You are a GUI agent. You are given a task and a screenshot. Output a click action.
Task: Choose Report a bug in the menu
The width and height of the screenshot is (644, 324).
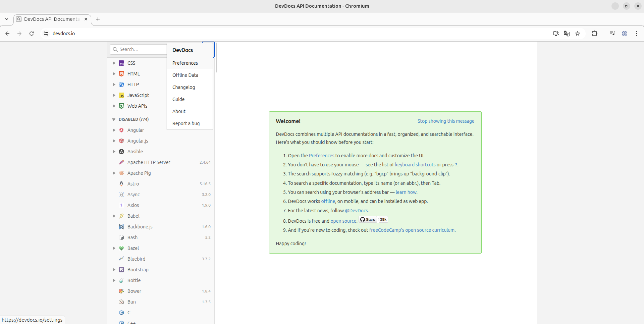coord(186,123)
